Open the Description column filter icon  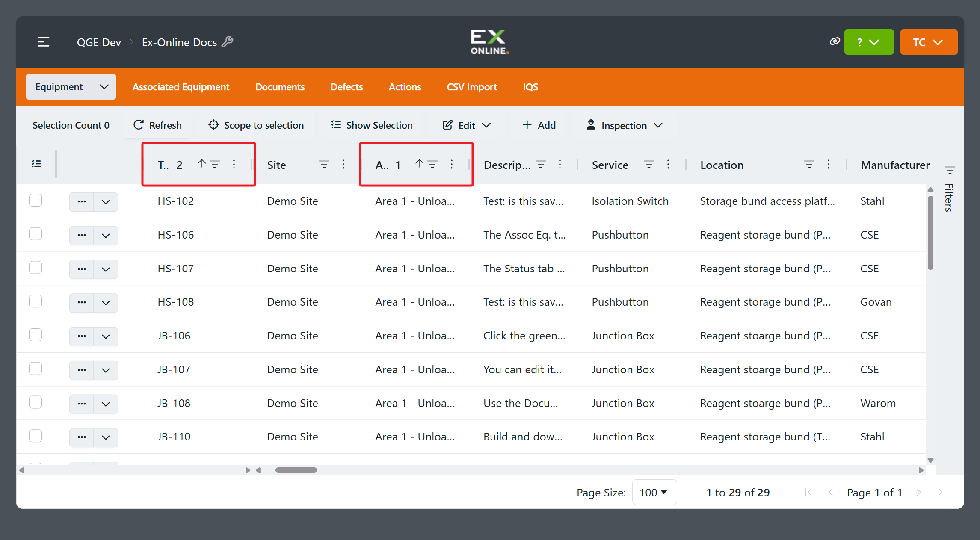tap(541, 164)
